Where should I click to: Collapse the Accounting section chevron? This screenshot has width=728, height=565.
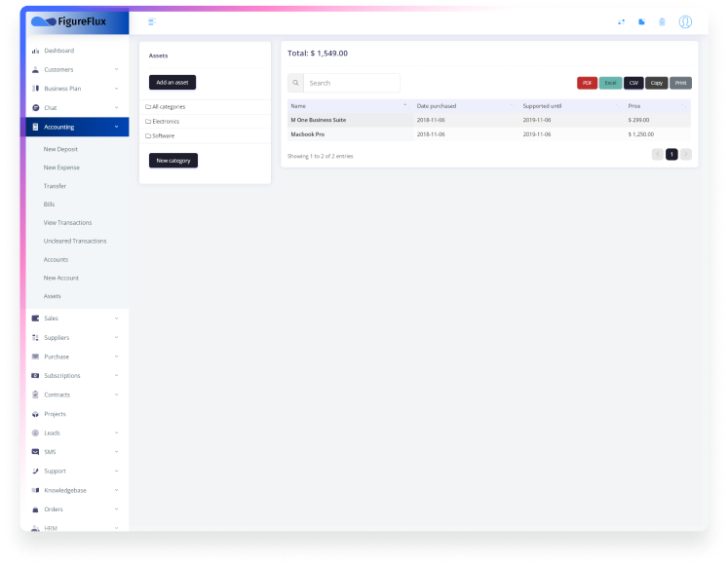tap(116, 127)
